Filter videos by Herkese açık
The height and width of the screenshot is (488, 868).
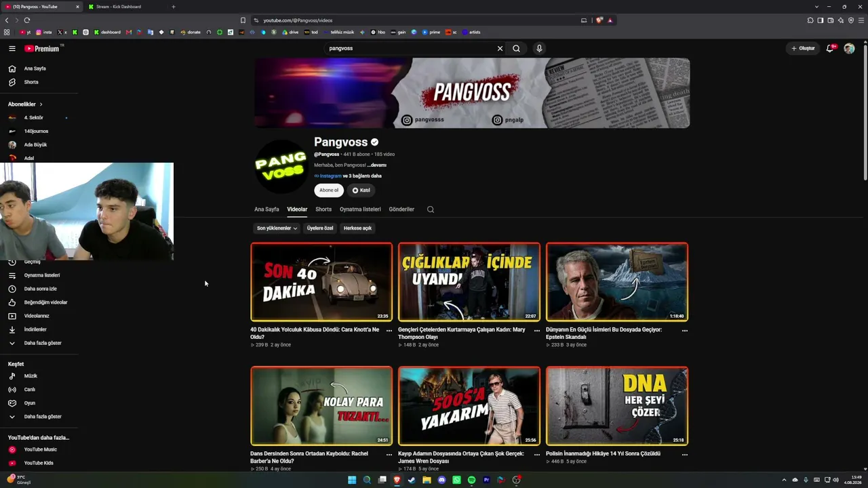[x=357, y=228]
